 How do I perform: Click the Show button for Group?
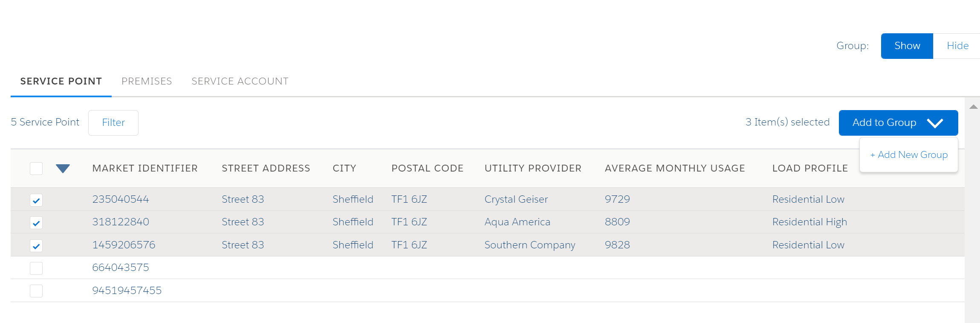907,46
